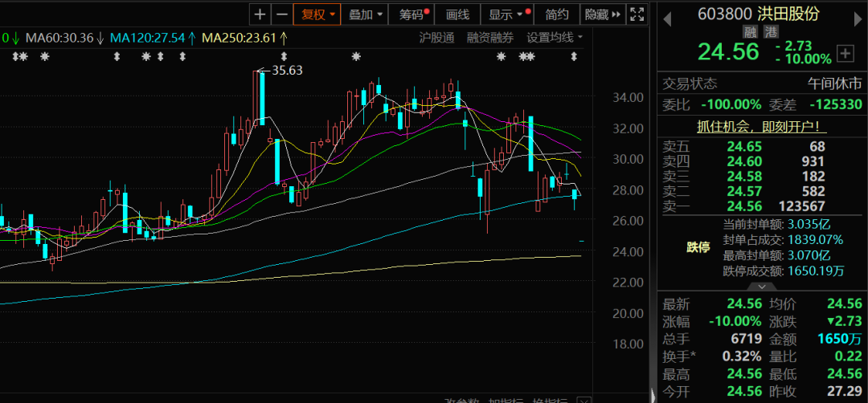
Task: Add stock to watchlist with plus icon
Action: 845,54
